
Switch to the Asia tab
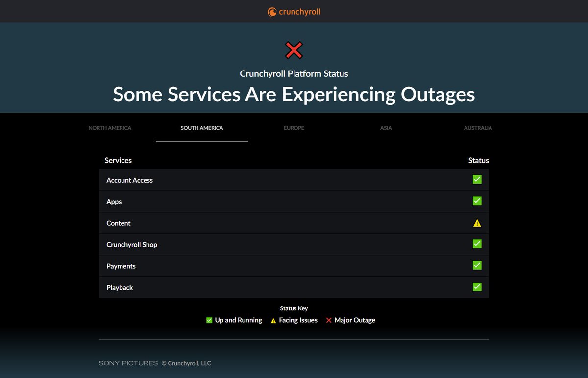(x=386, y=128)
